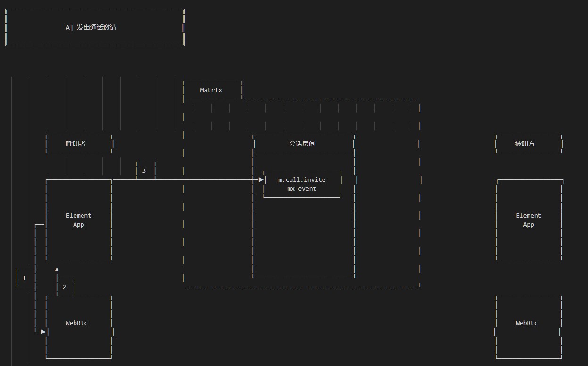Click the step number "3" label
The image size is (588, 366).
[x=144, y=171]
